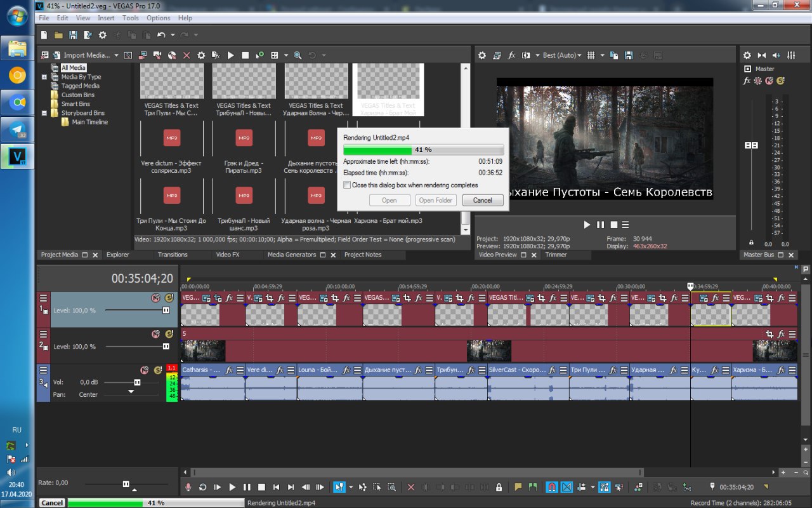The width and height of the screenshot is (812, 508).
Task: Solo video track 2
Action: (x=169, y=334)
